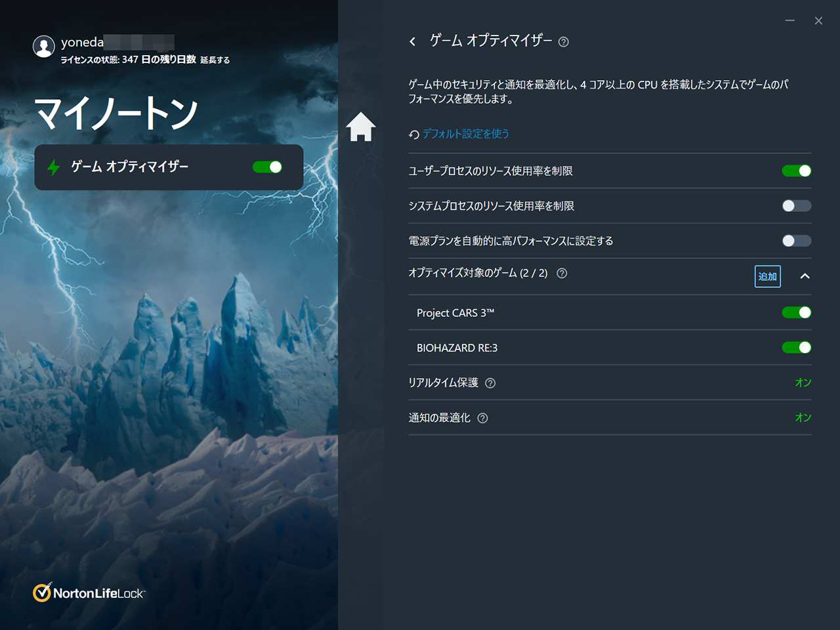Click the user account avatar icon
Image resolution: width=840 pixels, height=630 pixels.
pyautogui.click(x=44, y=47)
